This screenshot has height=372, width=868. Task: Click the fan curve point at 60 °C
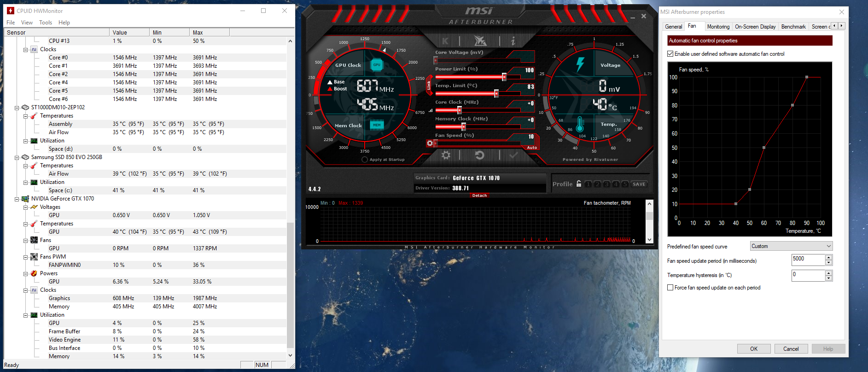click(764, 148)
